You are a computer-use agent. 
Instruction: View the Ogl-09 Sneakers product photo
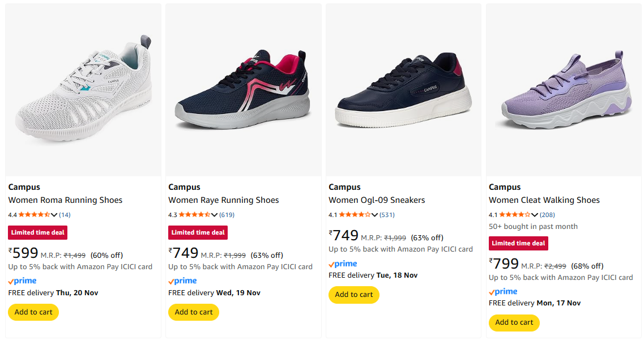403,90
